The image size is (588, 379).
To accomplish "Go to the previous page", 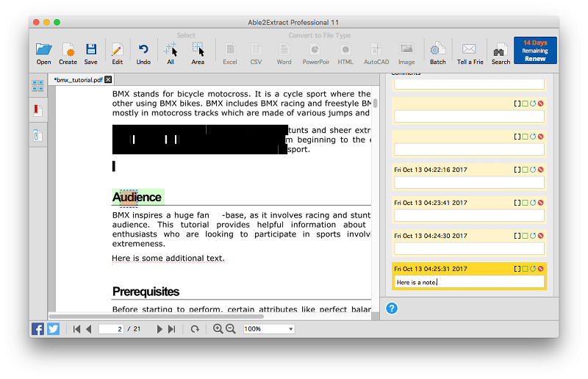I will coord(89,329).
